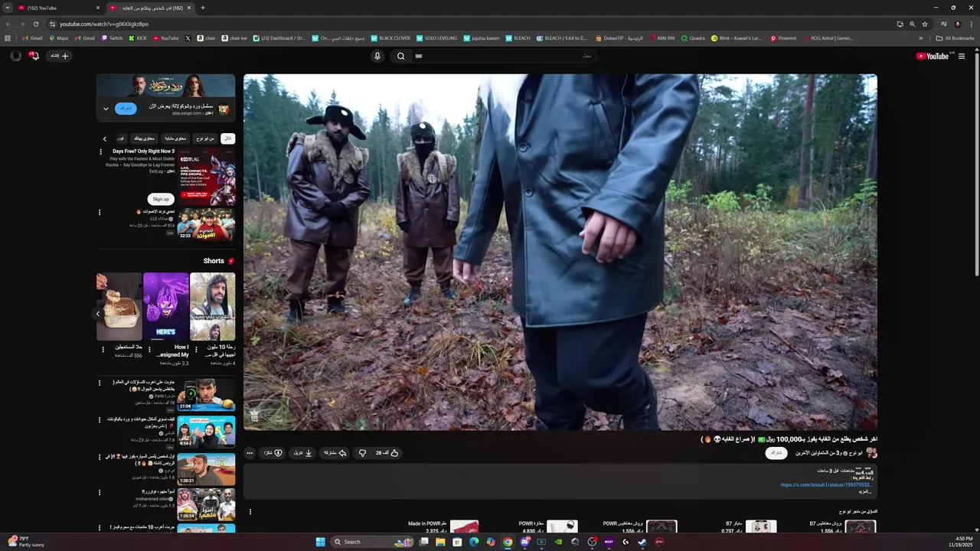The height and width of the screenshot is (551, 980).
Task: Open the Chrome apps grid icon
Action: pyautogui.click(x=8, y=38)
